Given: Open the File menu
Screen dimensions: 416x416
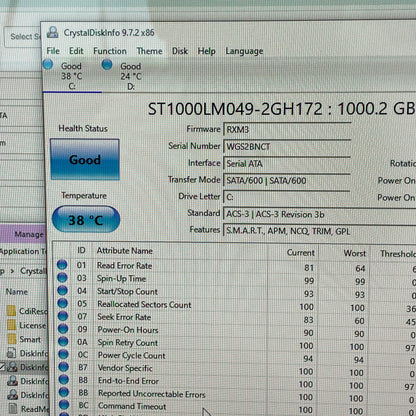Looking at the screenshot, I should pos(53,51).
